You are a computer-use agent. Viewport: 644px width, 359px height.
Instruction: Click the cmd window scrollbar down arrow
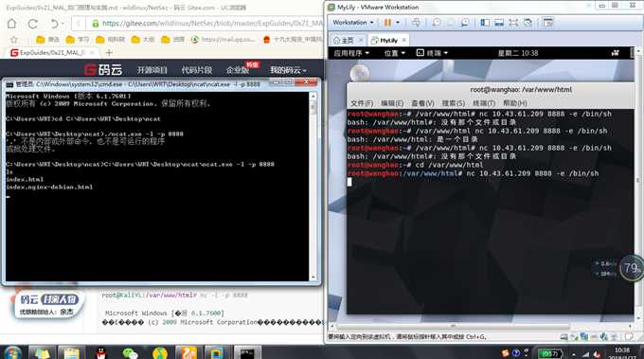point(313,278)
